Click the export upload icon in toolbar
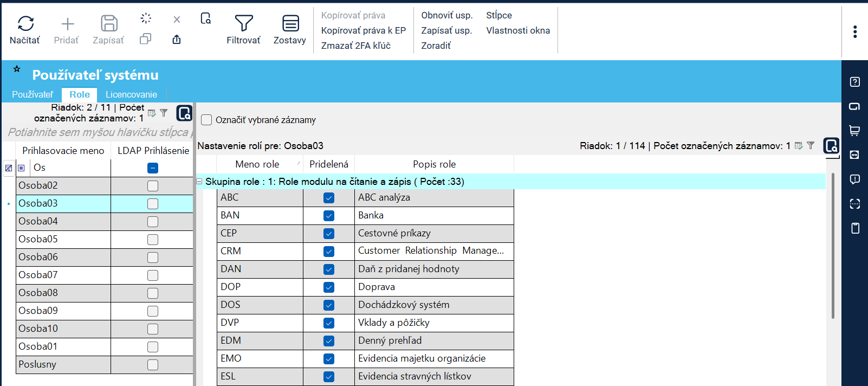This screenshot has height=386, width=868. tap(177, 39)
